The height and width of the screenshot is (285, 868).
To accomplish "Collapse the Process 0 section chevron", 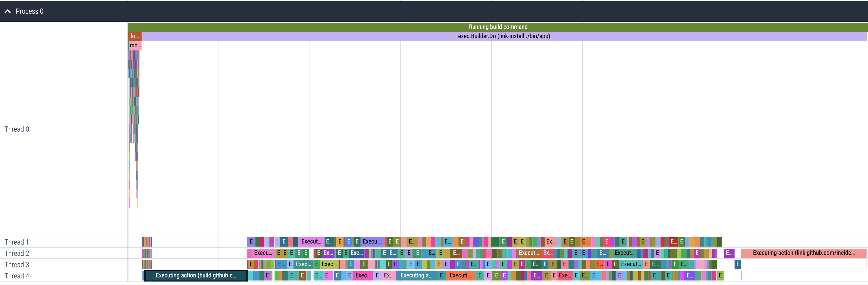I will click(8, 12).
